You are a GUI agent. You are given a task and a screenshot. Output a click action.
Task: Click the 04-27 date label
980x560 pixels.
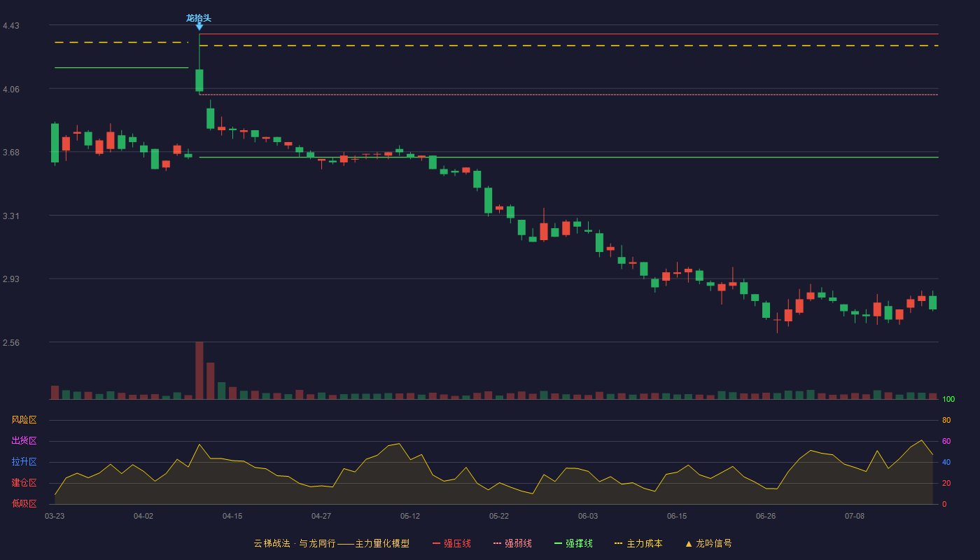click(x=321, y=516)
